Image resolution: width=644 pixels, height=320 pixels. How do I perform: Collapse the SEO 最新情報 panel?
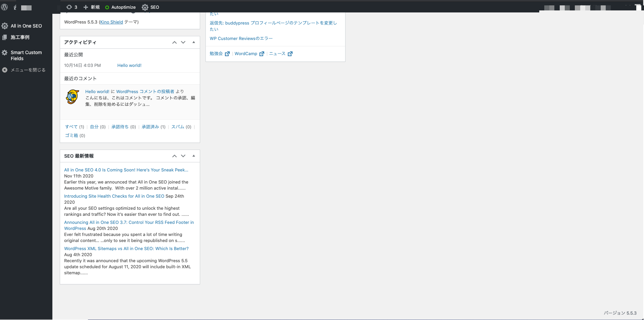pyautogui.click(x=194, y=156)
